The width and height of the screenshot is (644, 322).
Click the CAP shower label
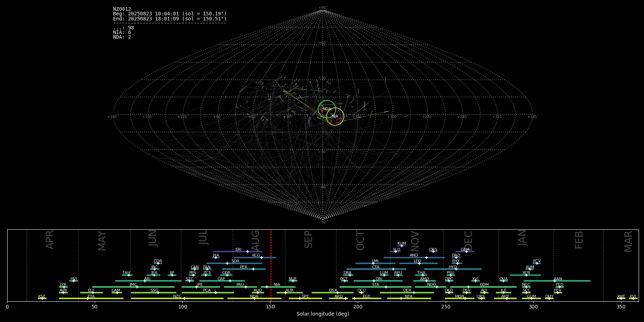(x=221, y=279)
